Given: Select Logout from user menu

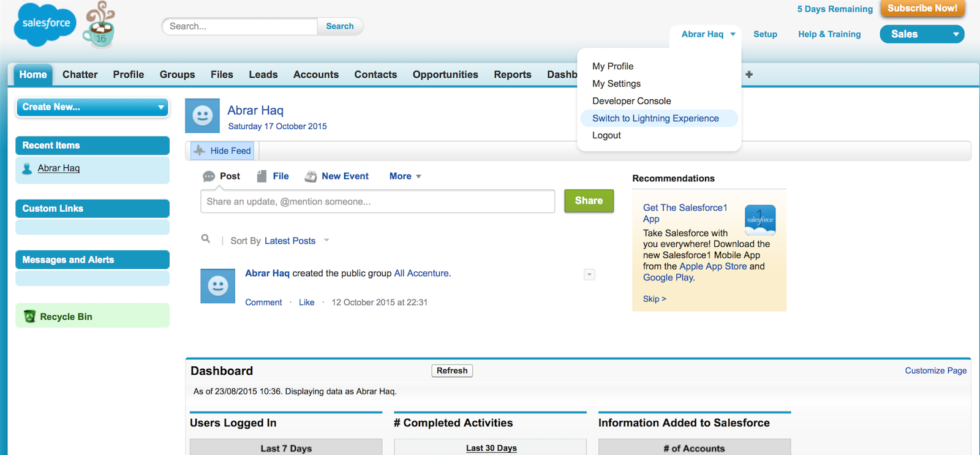Looking at the screenshot, I should point(606,135).
